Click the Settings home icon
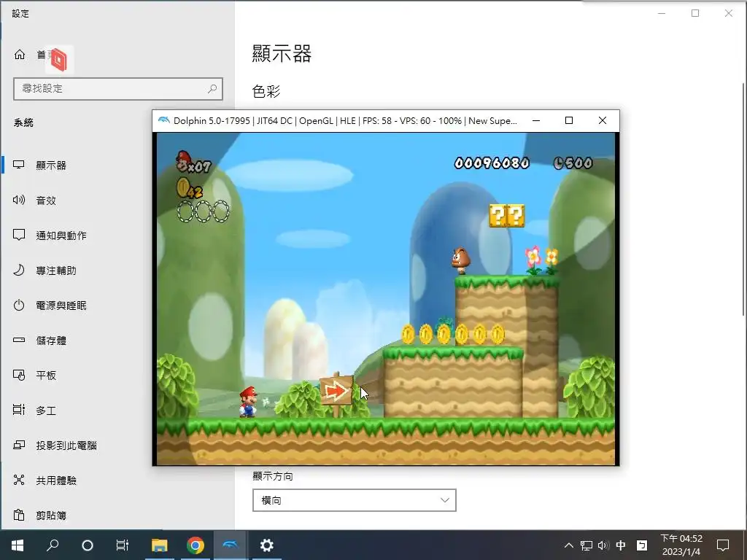Image resolution: width=747 pixels, height=560 pixels. coord(20,54)
